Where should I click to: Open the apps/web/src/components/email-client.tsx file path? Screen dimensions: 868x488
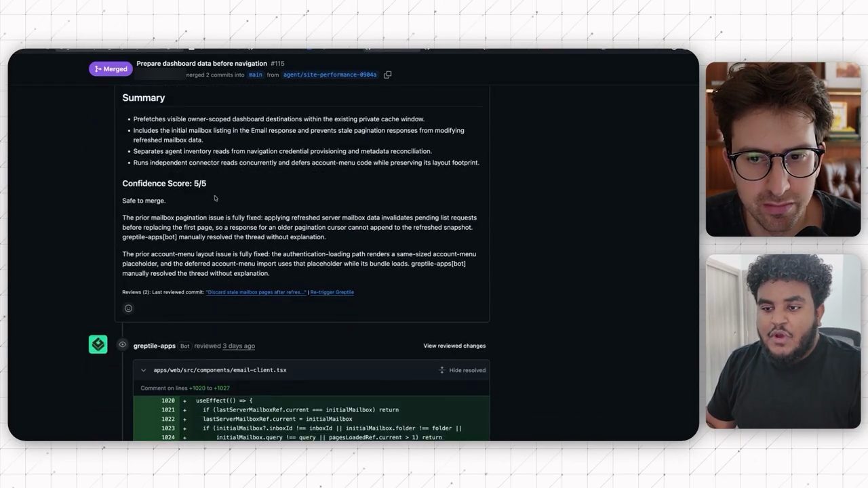pos(220,370)
